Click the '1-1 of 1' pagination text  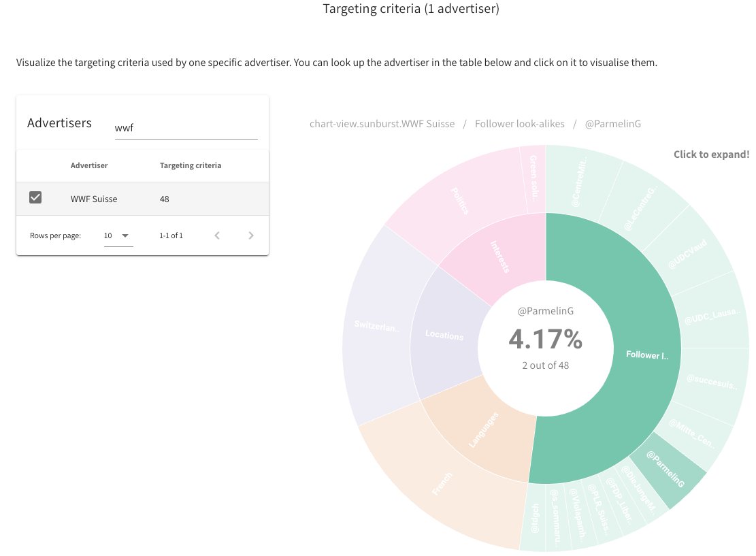pos(171,235)
